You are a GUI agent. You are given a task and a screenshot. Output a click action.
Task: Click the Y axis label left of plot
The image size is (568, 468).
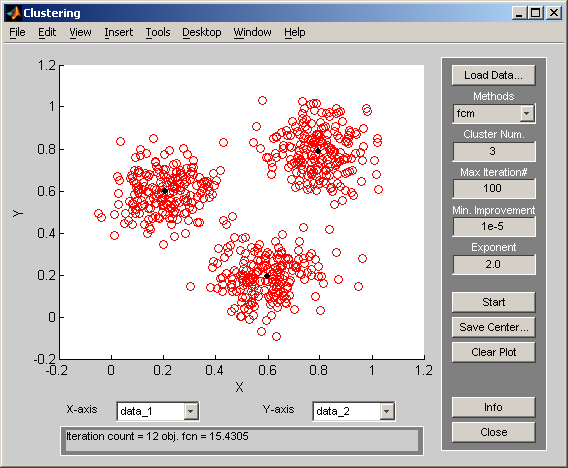[18, 214]
